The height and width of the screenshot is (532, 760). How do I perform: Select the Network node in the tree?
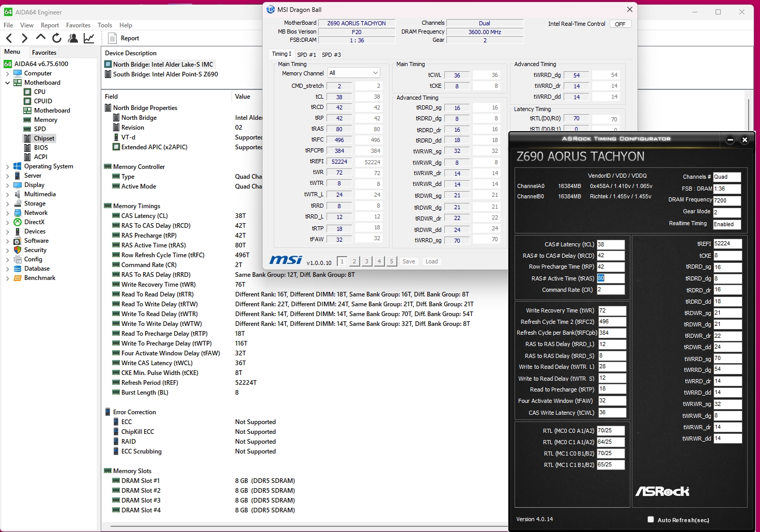[36, 213]
